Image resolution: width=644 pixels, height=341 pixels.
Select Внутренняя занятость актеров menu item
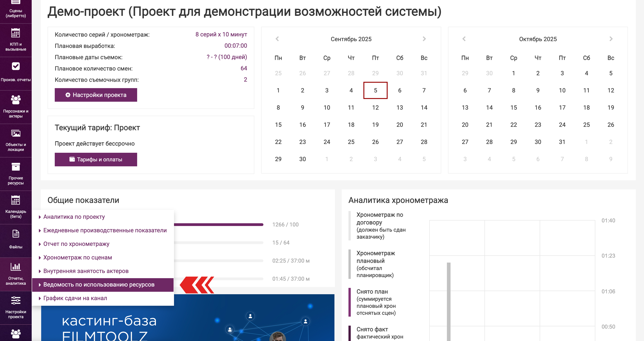103,271
